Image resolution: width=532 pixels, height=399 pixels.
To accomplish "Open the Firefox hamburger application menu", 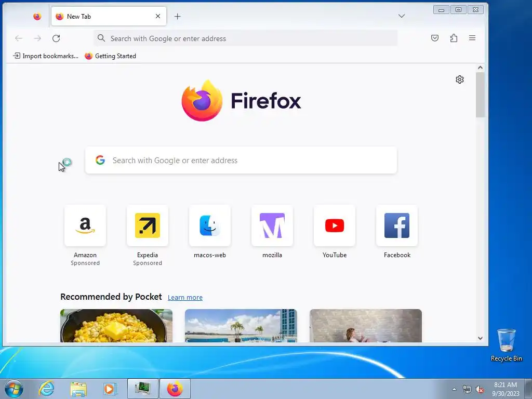I will pyautogui.click(x=472, y=38).
